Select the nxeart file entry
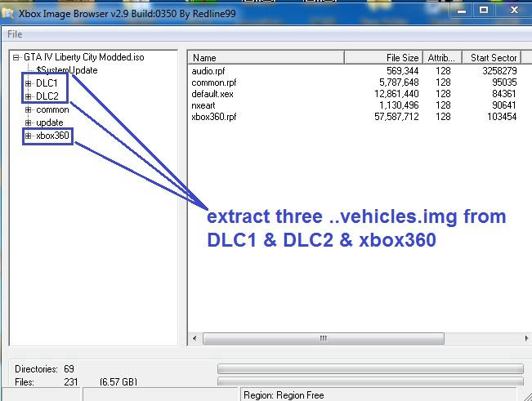The height and width of the screenshot is (401, 532). (x=205, y=105)
